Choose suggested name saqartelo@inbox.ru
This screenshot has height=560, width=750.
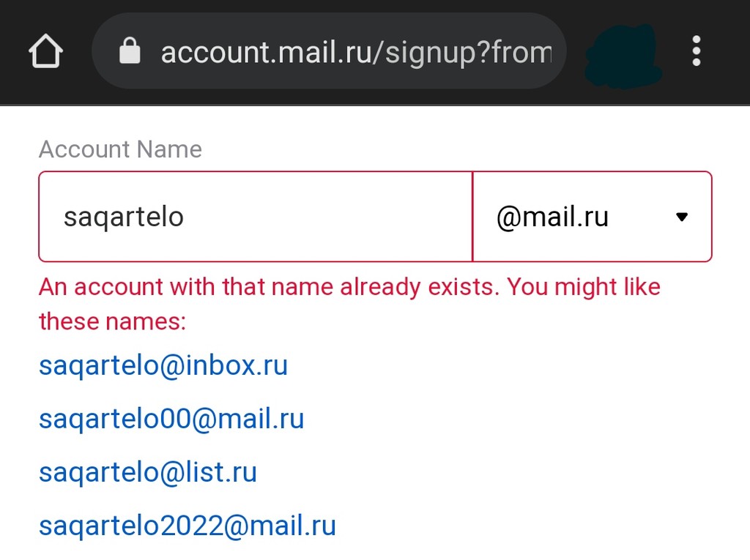(x=163, y=365)
